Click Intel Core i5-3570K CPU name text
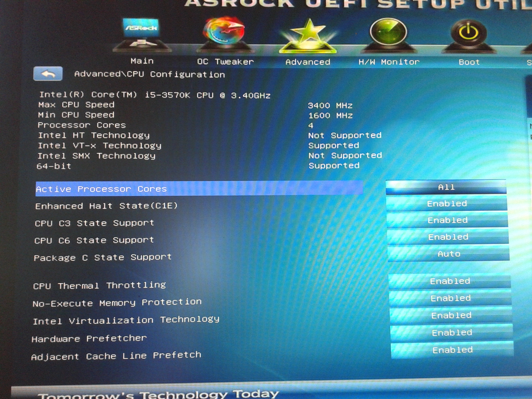Screen dimensions: 532x399 click(155, 95)
